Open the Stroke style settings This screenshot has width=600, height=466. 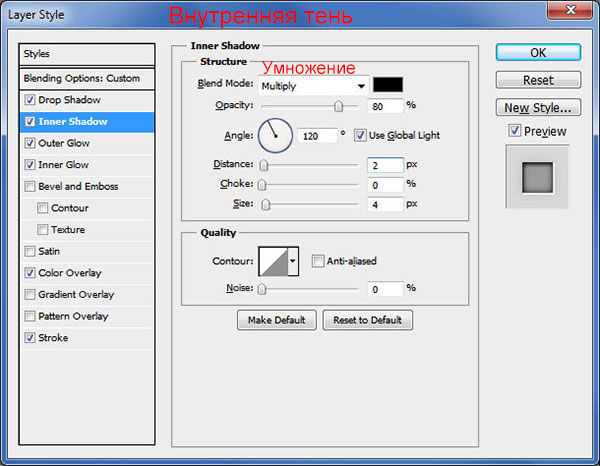point(53,338)
